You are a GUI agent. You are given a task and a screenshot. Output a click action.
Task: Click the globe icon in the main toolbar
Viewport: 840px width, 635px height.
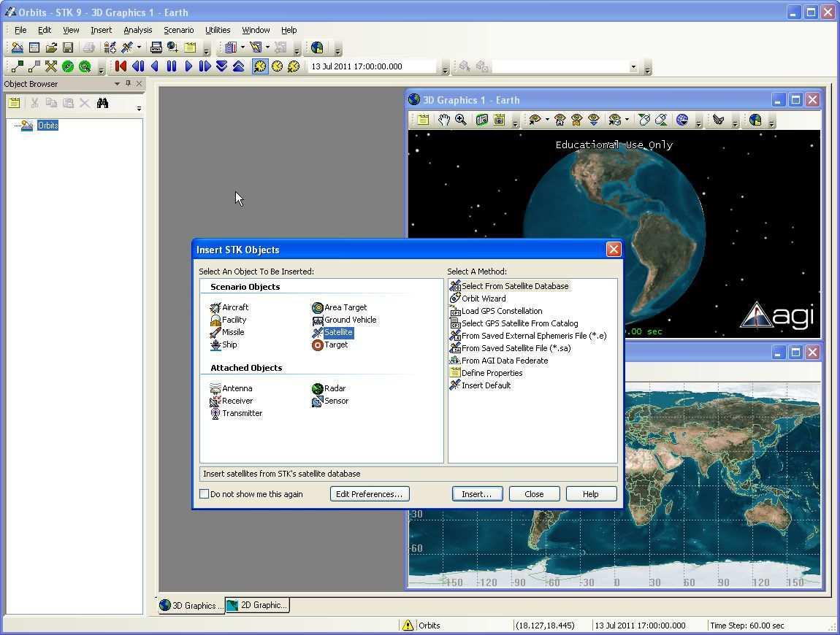(317, 47)
